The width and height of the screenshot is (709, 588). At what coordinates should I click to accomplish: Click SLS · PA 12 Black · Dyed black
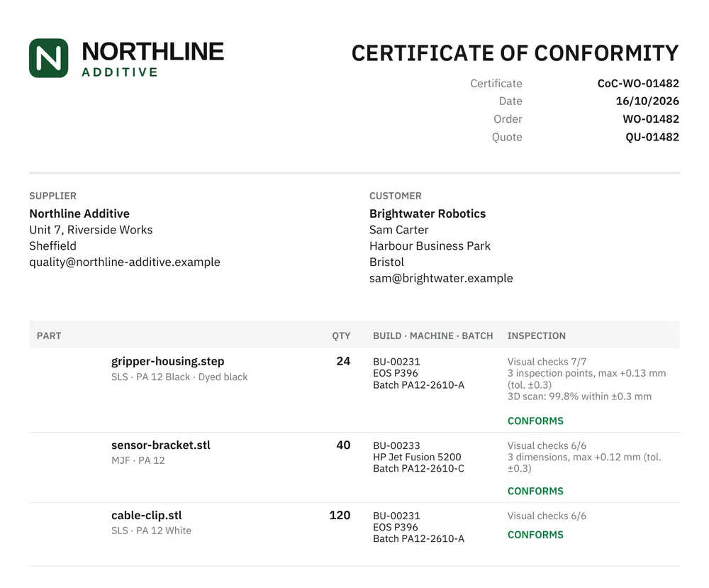coord(179,377)
